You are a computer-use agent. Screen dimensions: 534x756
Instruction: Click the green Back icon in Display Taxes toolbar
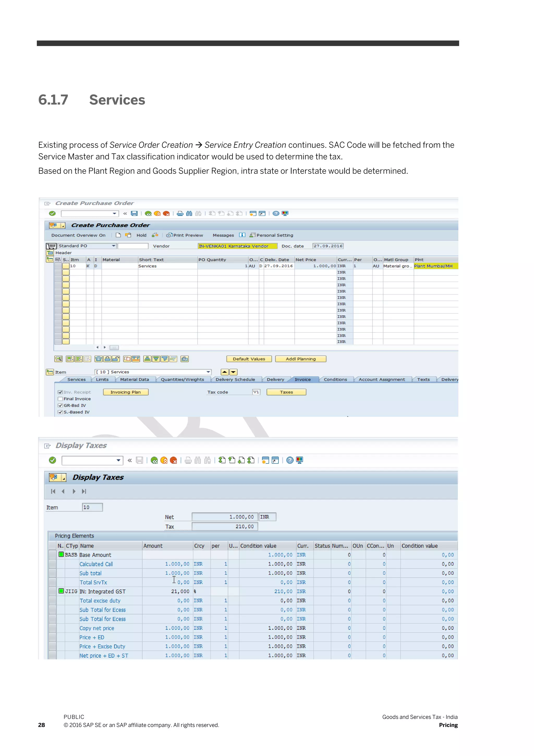pyautogui.click(x=154, y=460)
